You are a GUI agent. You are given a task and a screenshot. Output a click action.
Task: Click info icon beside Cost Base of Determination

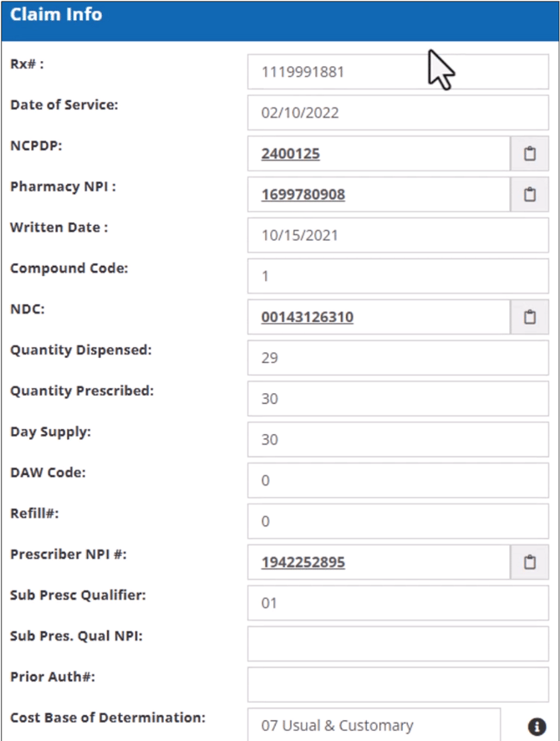click(537, 726)
